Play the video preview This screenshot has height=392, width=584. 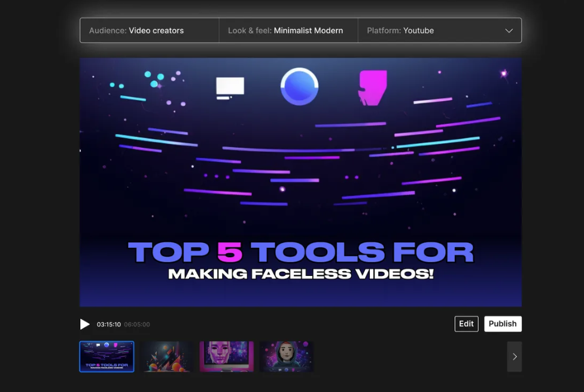85,324
